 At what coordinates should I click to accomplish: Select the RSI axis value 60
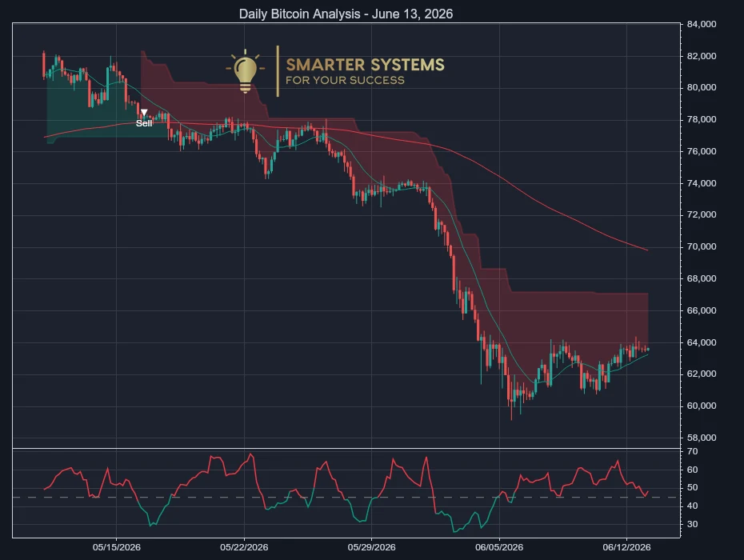click(x=692, y=470)
